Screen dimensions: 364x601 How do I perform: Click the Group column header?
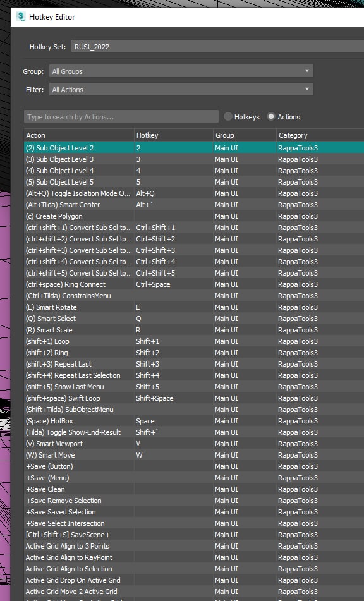point(245,135)
